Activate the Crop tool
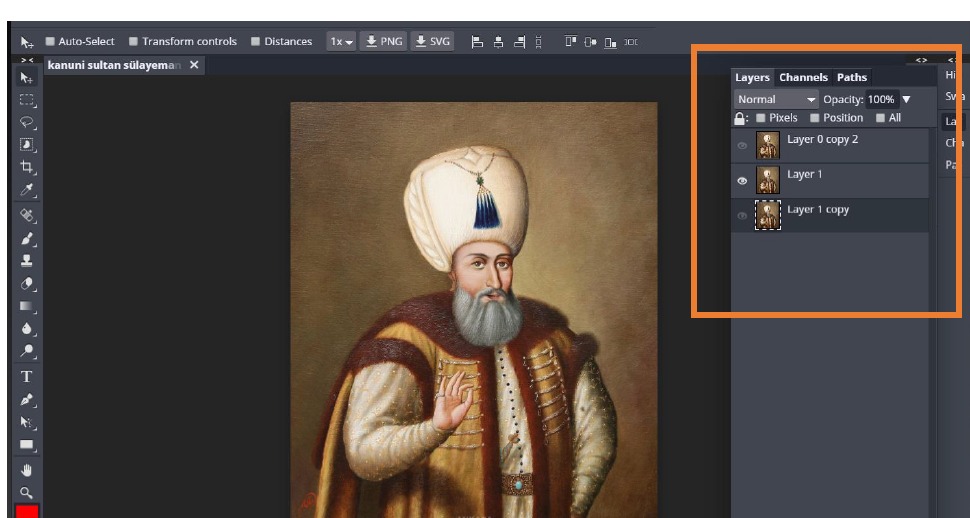The width and height of the screenshot is (970, 518). 27,167
